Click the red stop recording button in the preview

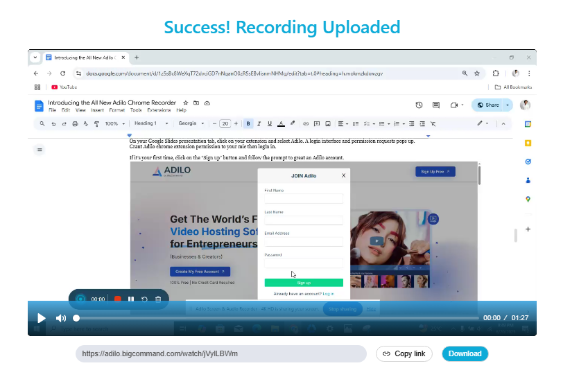118,299
